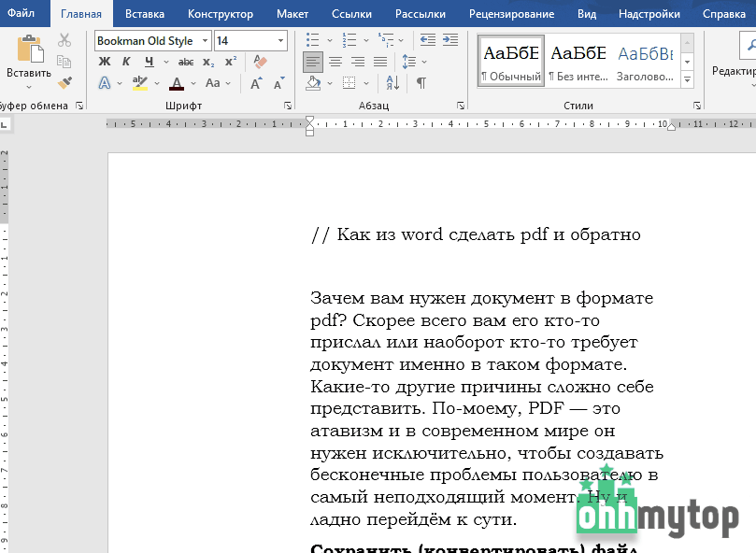Apply the Обычный style
756x553 pixels.
(x=511, y=61)
